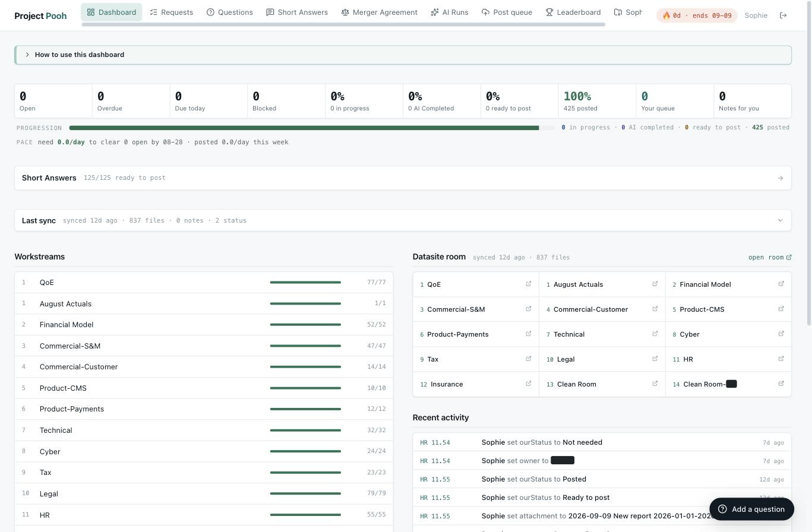Open the Product-Payments workstream row

point(204,409)
